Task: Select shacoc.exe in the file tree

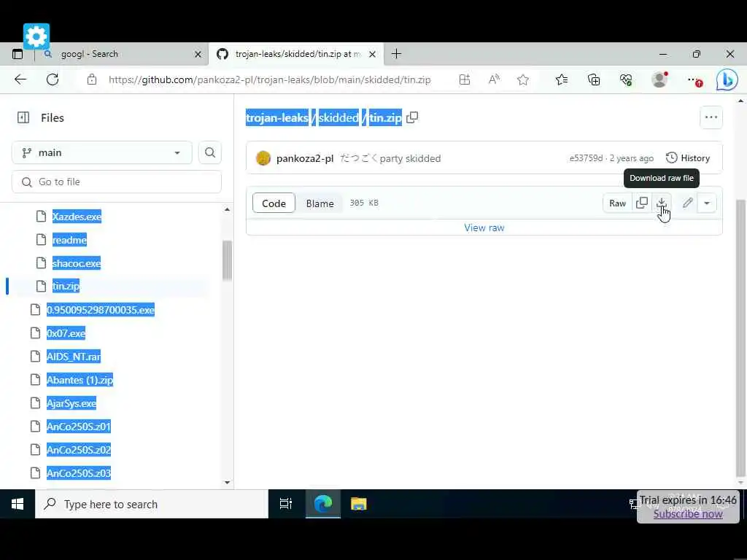Action: coord(76,263)
